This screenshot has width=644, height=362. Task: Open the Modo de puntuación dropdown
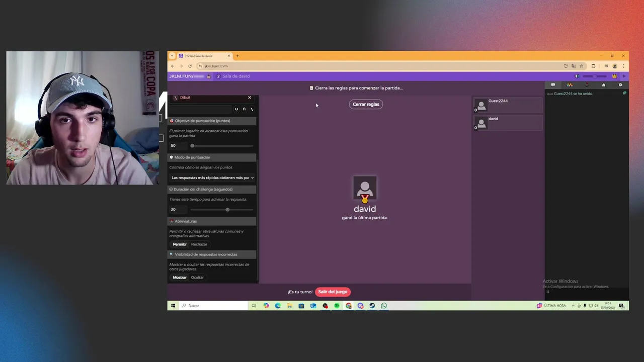point(212,177)
